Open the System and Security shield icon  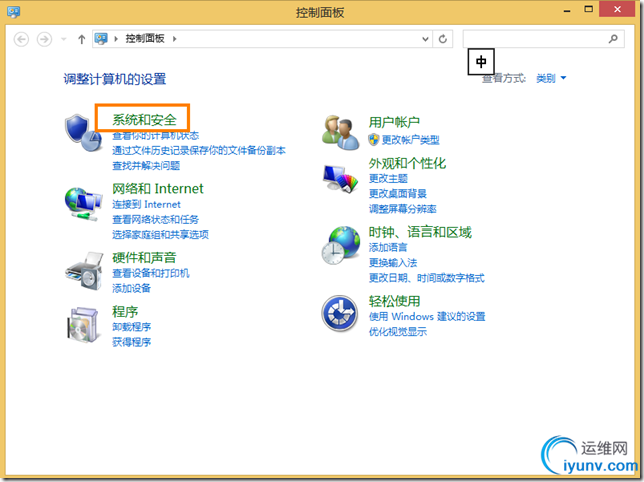[83, 132]
